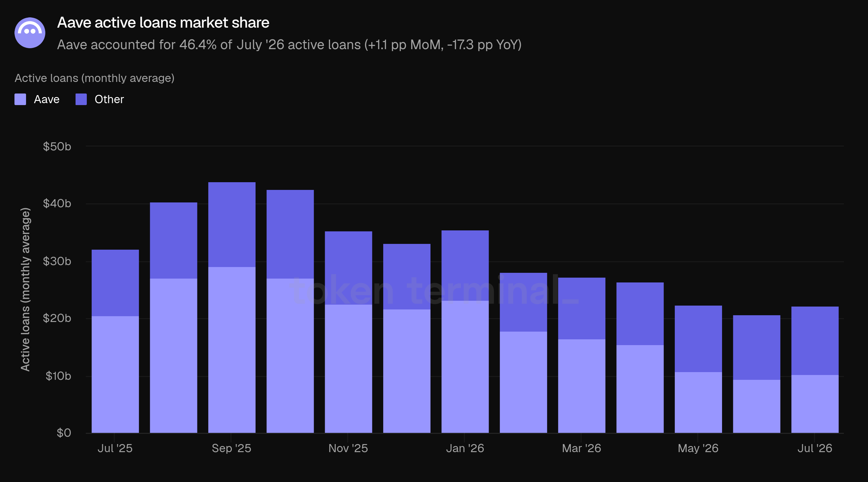Viewport: 868px width, 482px height.
Task: Click the Other segment of the Jul '25 bar
Action: click(x=115, y=283)
